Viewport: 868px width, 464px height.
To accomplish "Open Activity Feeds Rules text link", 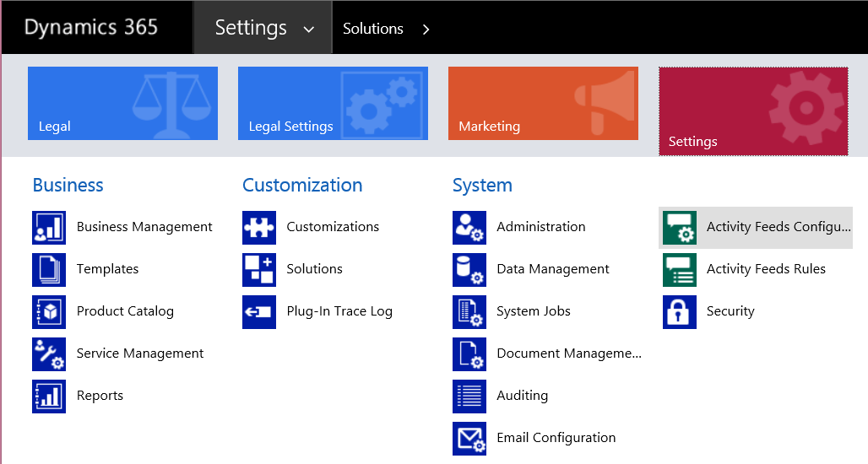I will click(x=766, y=269).
